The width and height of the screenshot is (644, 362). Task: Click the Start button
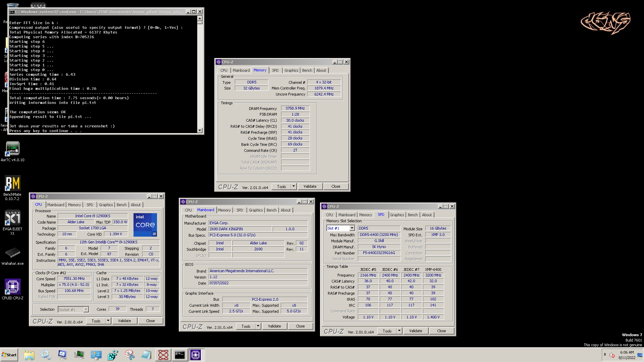pos(9,355)
